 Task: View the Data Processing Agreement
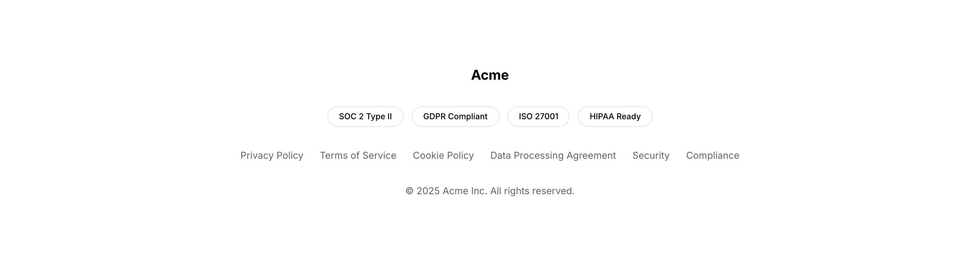(553, 156)
